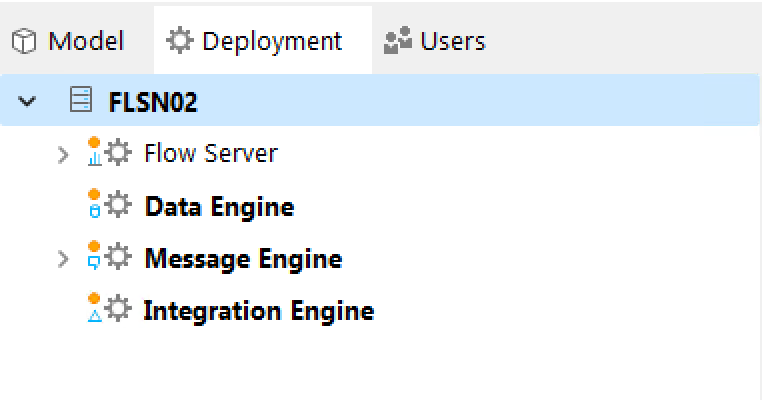The width and height of the screenshot is (762, 400).
Task: Click the Flow Server gear icon
Action: coord(118,153)
